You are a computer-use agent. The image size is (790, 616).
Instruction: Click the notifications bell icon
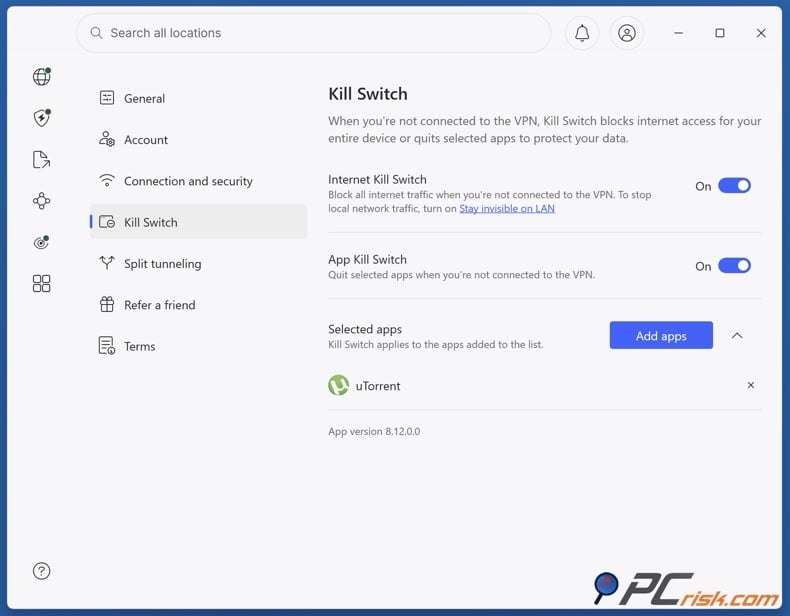coord(582,33)
